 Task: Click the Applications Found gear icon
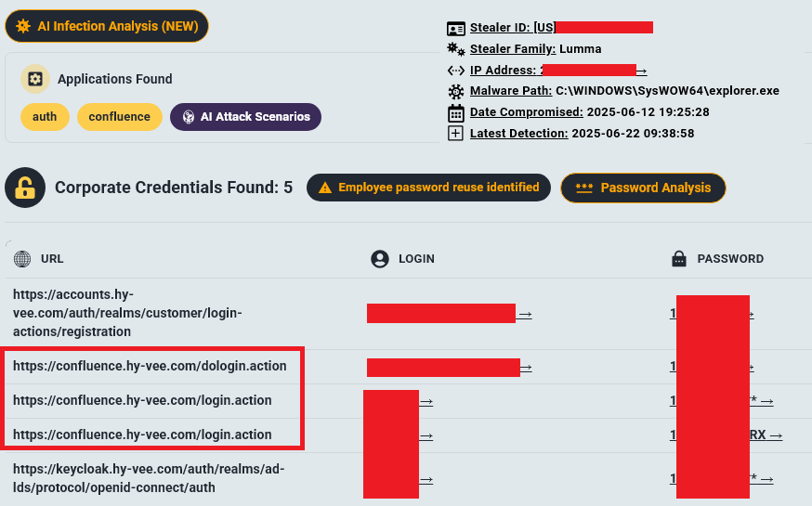click(x=35, y=79)
